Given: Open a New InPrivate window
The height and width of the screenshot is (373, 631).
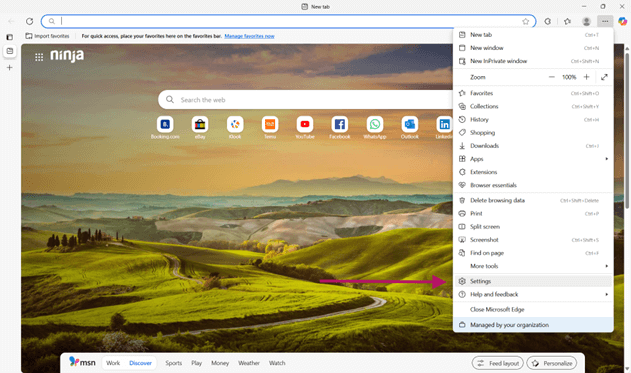Looking at the screenshot, I should 533,61.
